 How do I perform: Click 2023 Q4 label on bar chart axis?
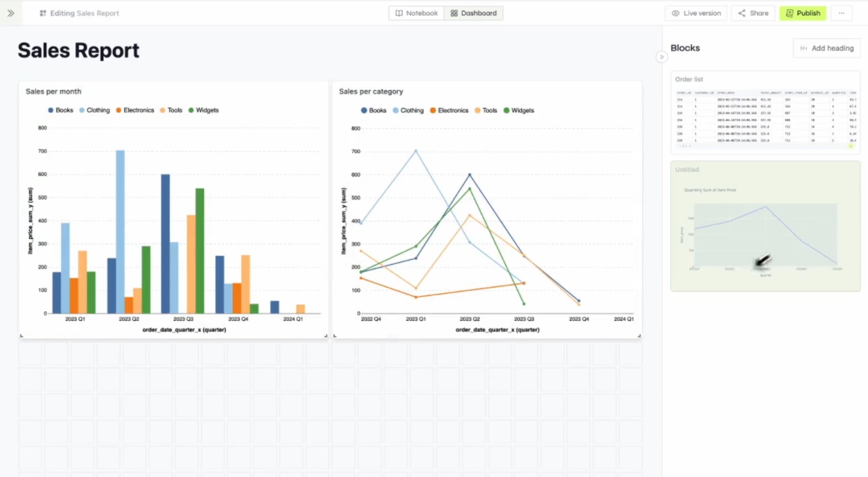tap(238, 319)
